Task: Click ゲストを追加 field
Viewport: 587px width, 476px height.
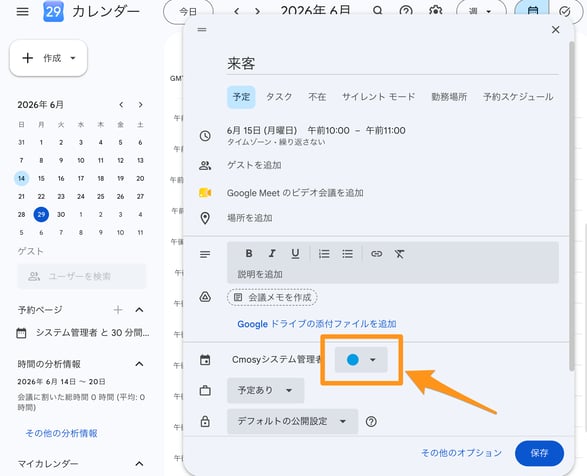Action: [x=254, y=165]
